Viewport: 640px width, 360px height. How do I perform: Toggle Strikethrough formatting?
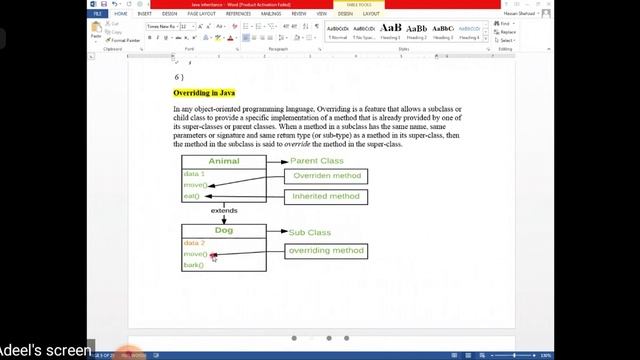click(178, 38)
